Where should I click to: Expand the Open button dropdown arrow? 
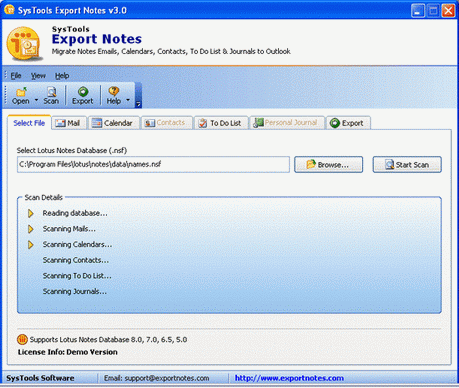[36, 100]
